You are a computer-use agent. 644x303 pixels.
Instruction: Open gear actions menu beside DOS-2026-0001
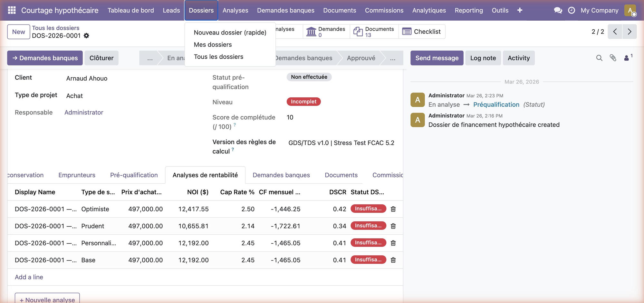[x=86, y=36]
